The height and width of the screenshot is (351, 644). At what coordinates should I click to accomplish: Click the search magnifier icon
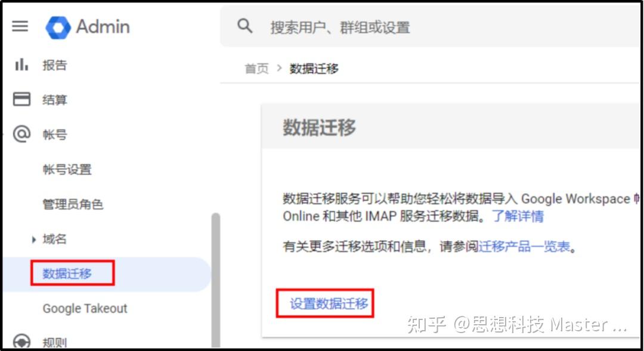(x=245, y=26)
